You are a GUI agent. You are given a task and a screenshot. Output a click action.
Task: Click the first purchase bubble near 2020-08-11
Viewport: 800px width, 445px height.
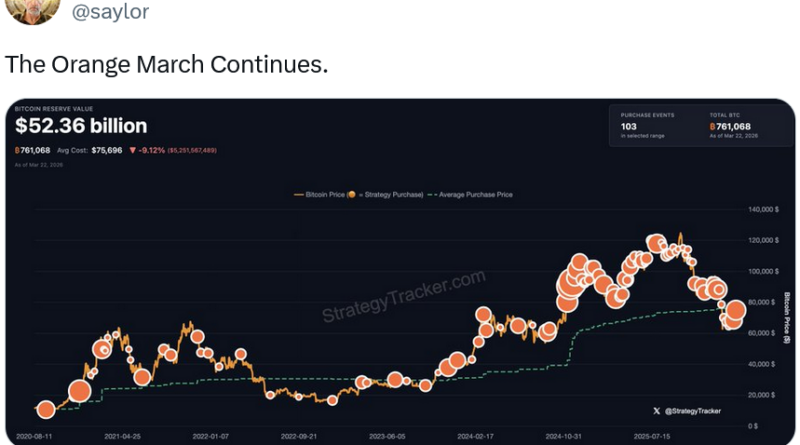(45, 410)
